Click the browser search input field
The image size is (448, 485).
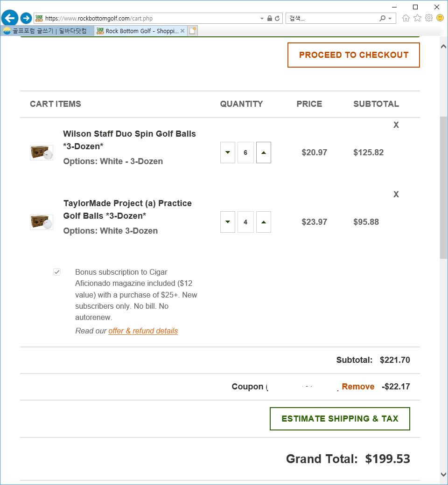(x=331, y=19)
